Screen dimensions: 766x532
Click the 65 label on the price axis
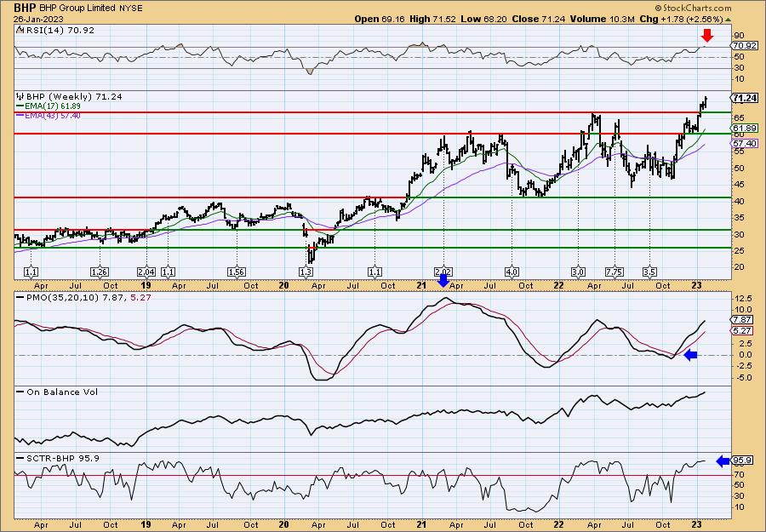coord(739,117)
